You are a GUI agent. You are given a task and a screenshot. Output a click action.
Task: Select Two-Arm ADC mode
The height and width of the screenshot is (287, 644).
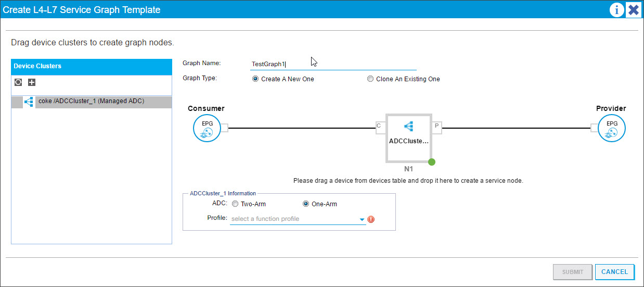235,204
